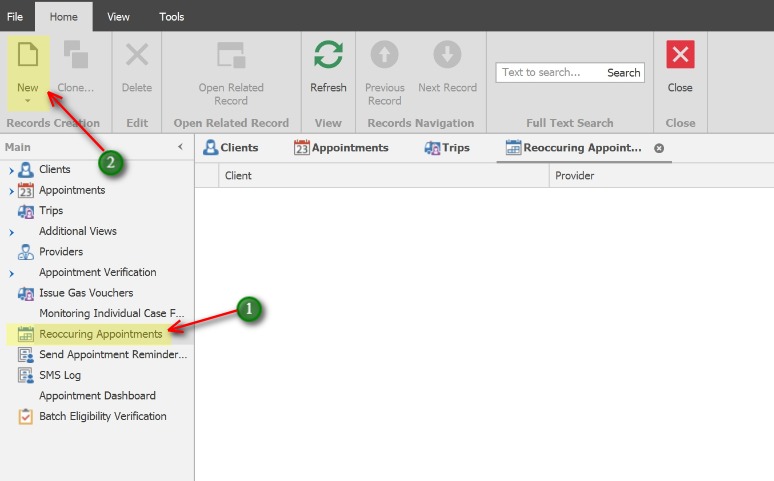Open Appointment Dashboard in sidebar

(97, 396)
